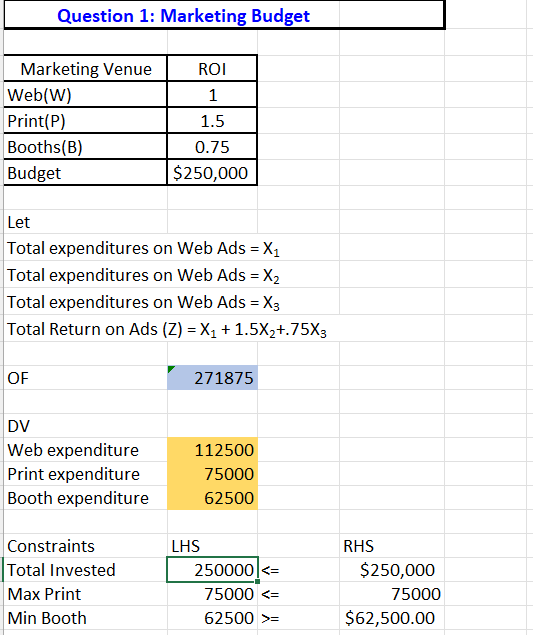Select the yellow Print expenditure cell 75000
Screen dimensions: 533x635
click(x=212, y=474)
